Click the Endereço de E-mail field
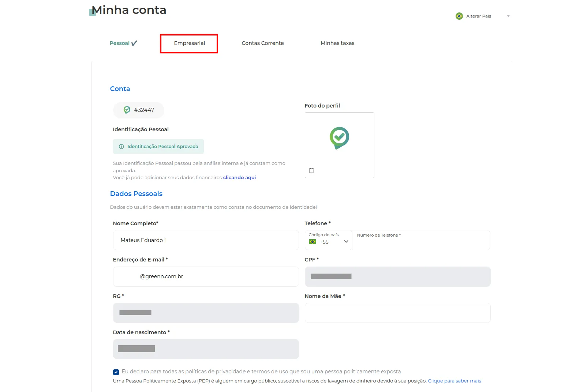Image resolution: width=576 pixels, height=392 pixels. (x=206, y=276)
